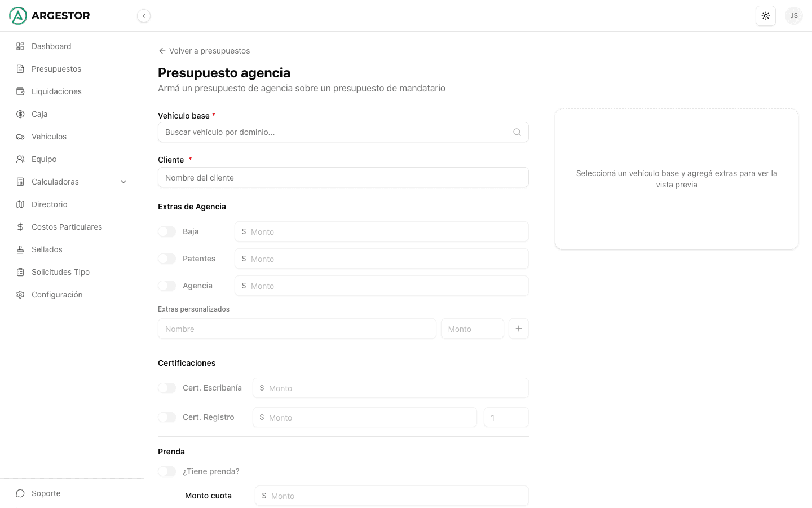Navigate to Liquidaciones

click(56, 91)
